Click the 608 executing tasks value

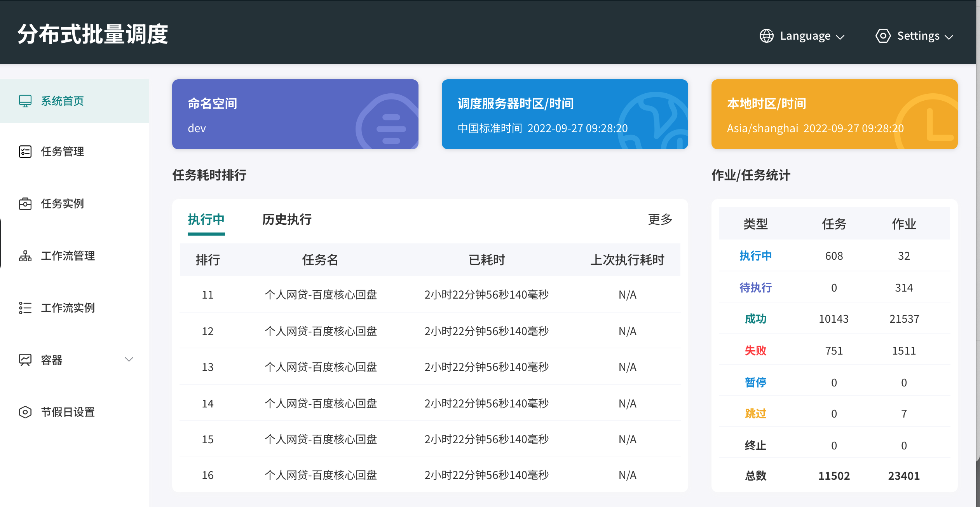[834, 256]
